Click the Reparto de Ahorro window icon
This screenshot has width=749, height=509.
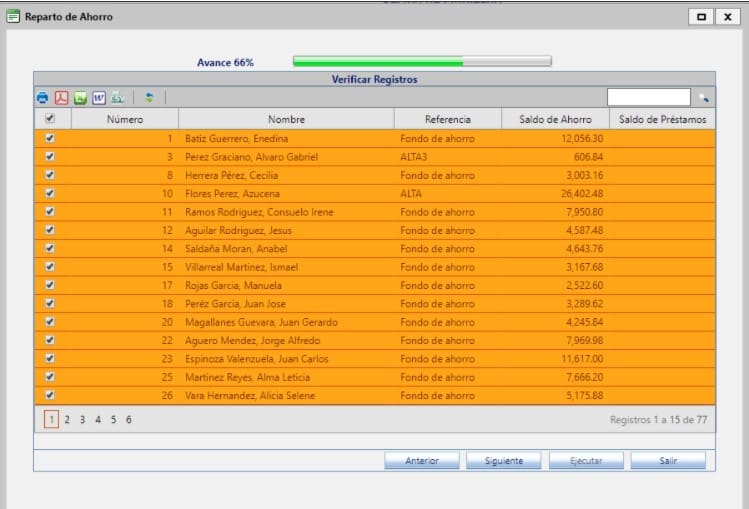point(13,17)
